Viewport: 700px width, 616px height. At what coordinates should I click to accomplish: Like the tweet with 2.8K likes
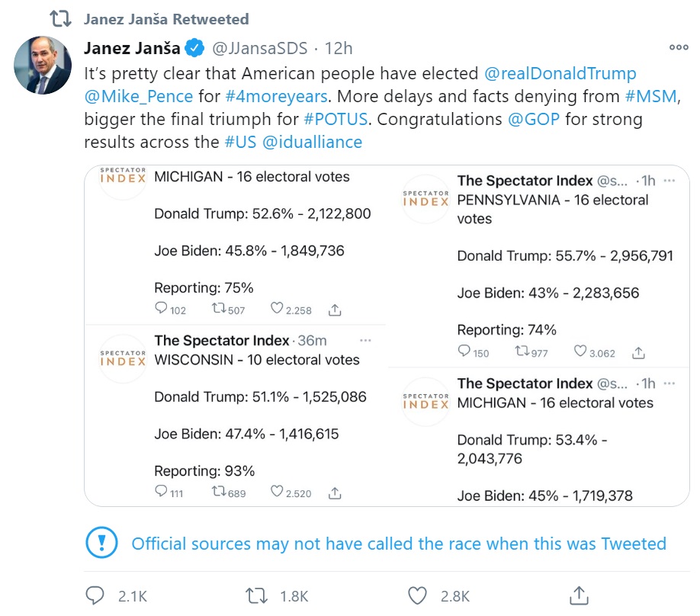(x=416, y=595)
